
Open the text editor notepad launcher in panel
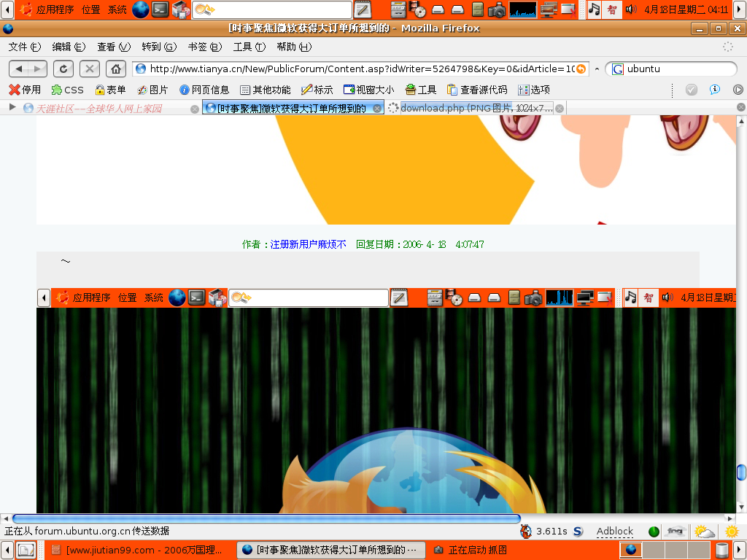point(363,9)
